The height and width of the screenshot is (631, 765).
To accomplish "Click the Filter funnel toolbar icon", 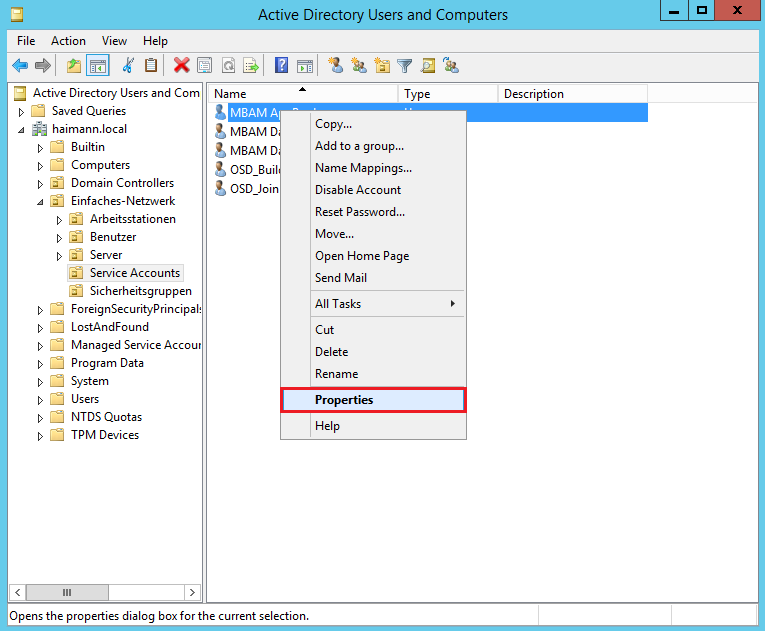I will click(x=404, y=65).
